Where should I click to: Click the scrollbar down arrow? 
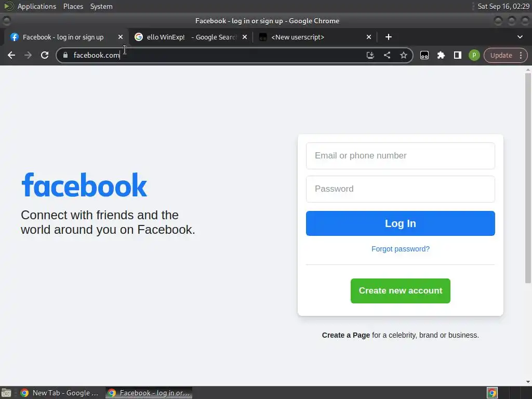click(x=528, y=382)
